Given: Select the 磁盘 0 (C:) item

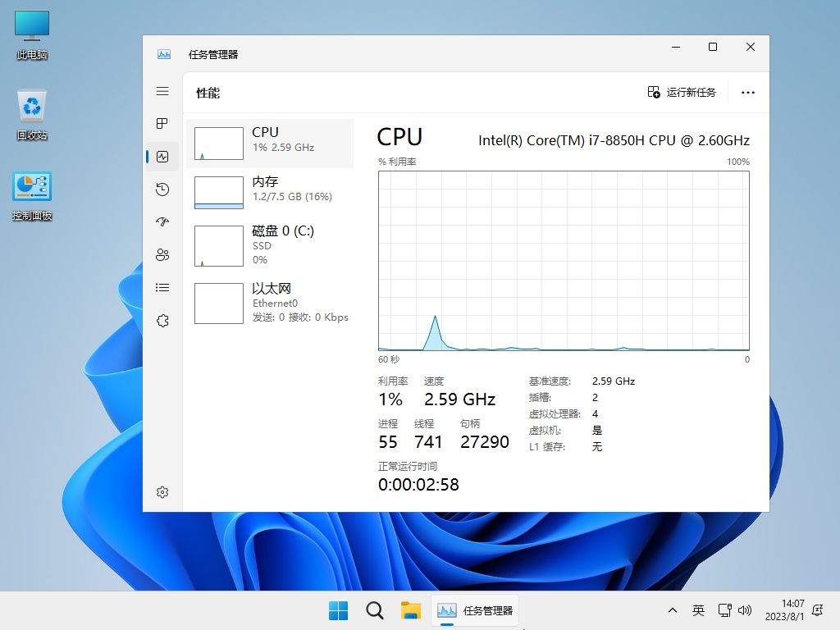Looking at the screenshot, I should (x=270, y=245).
